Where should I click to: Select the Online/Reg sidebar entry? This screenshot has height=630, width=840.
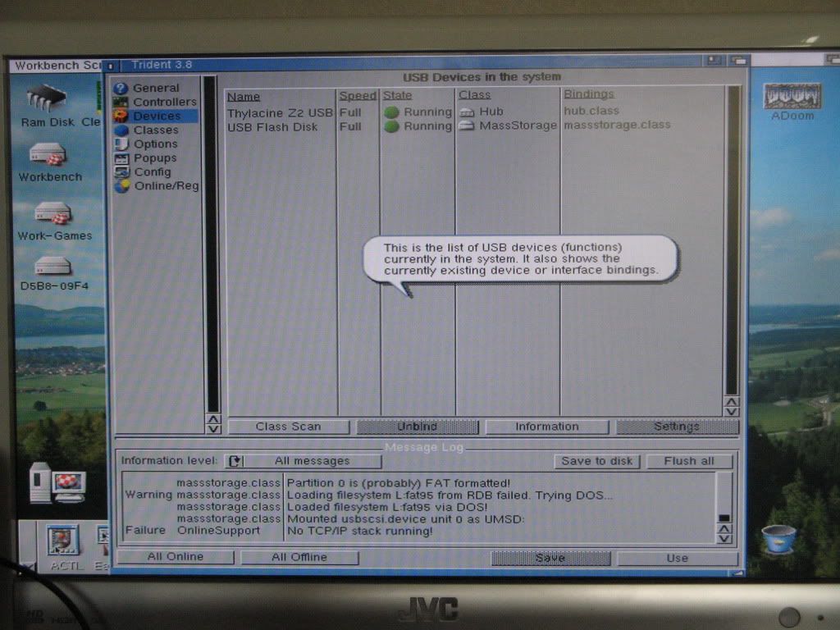(166, 185)
